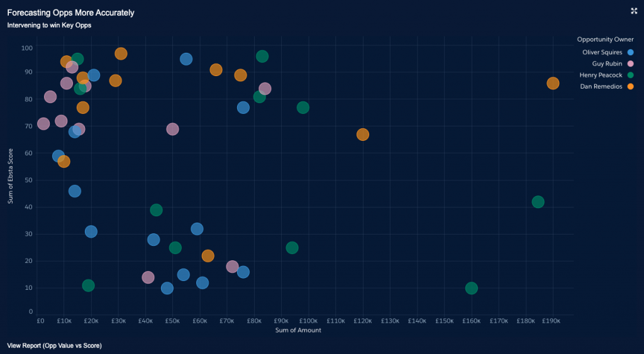Select the orange bubble at £190k amount
Screen dimensions: 644x354
tap(553, 83)
